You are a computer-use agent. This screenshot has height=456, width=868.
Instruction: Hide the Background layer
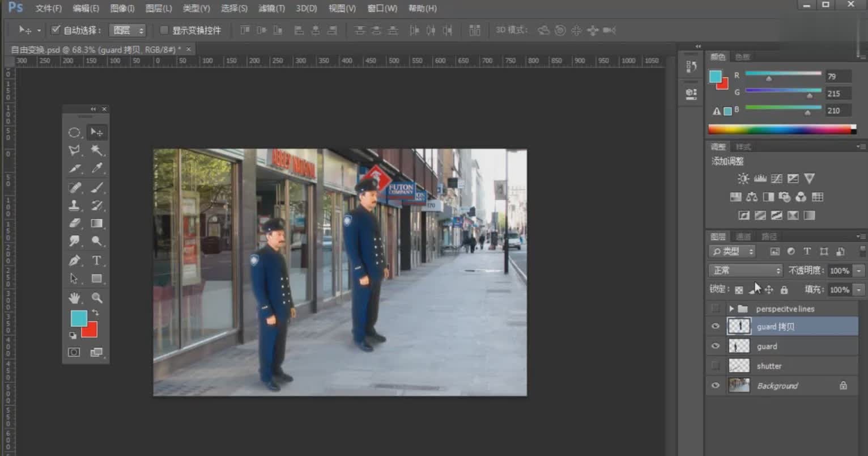coord(716,386)
